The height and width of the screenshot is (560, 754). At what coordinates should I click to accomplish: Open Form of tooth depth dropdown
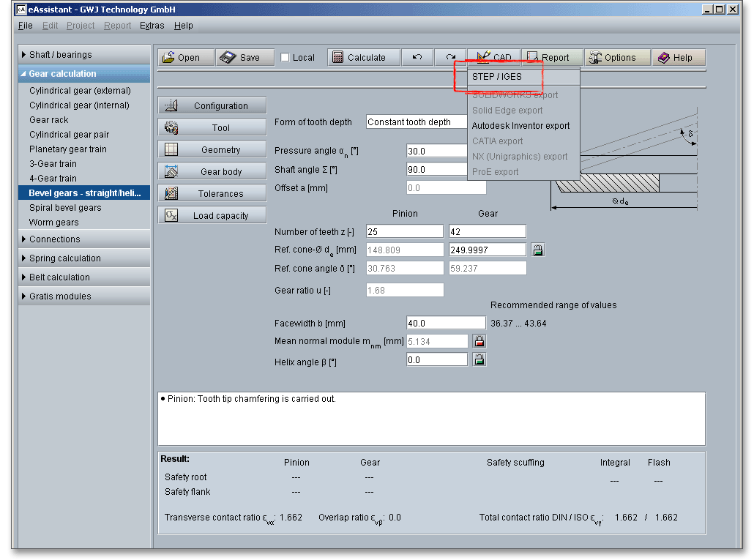417,122
